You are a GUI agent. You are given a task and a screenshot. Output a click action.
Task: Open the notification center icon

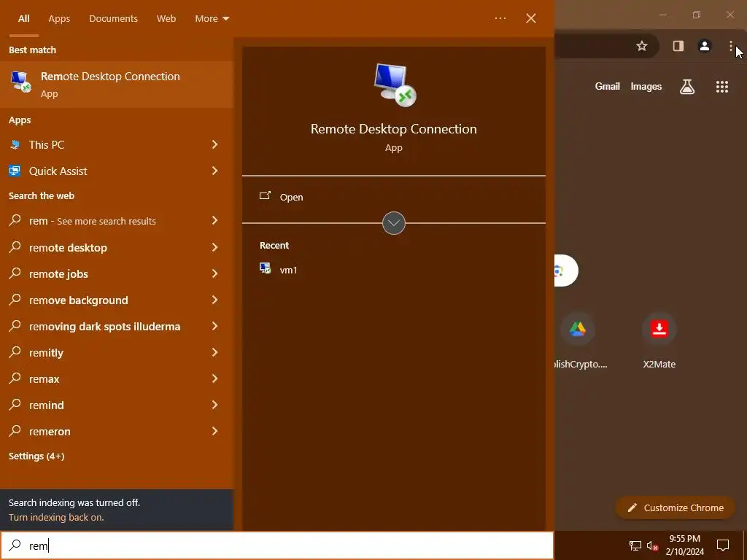point(723,545)
